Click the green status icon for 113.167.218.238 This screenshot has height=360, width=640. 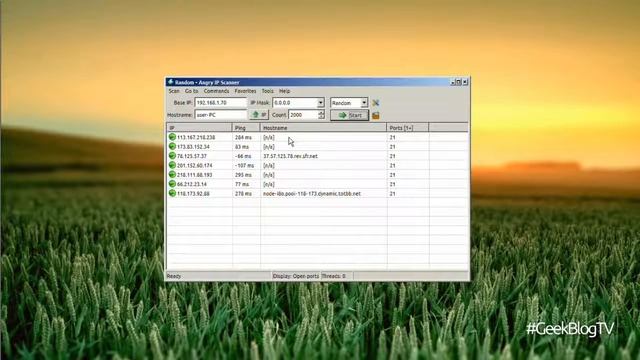(172, 137)
